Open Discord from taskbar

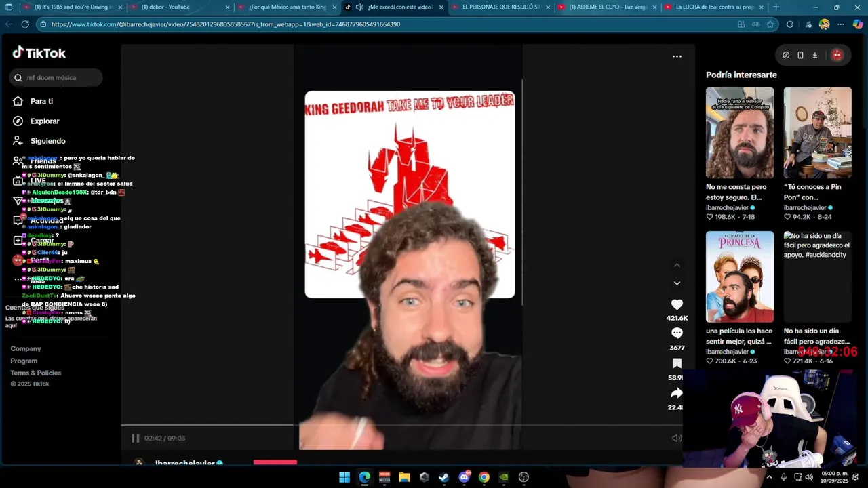click(x=465, y=477)
